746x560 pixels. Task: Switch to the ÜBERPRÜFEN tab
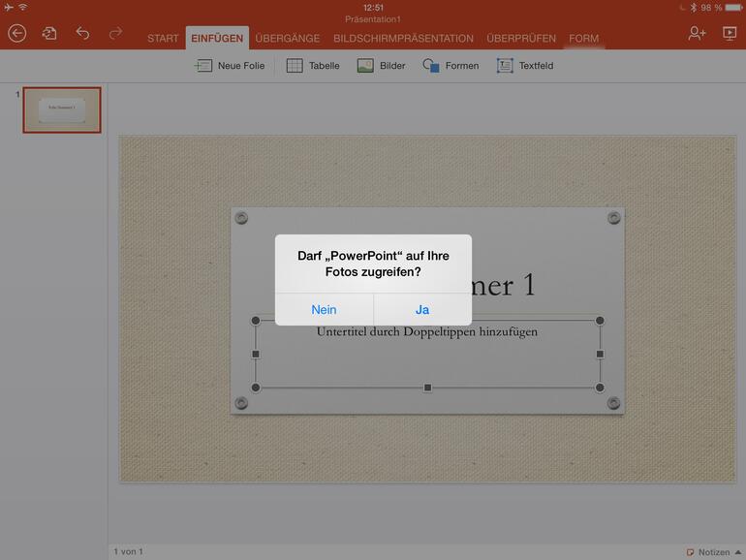click(x=521, y=39)
